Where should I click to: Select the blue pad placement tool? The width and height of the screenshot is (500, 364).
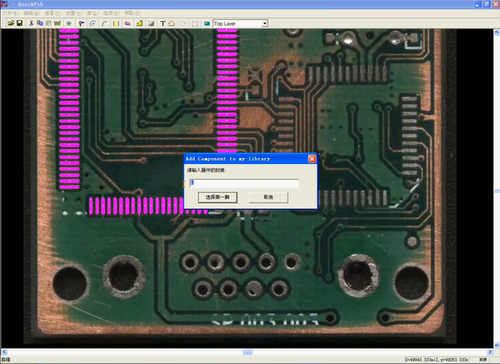pos(69,23)
